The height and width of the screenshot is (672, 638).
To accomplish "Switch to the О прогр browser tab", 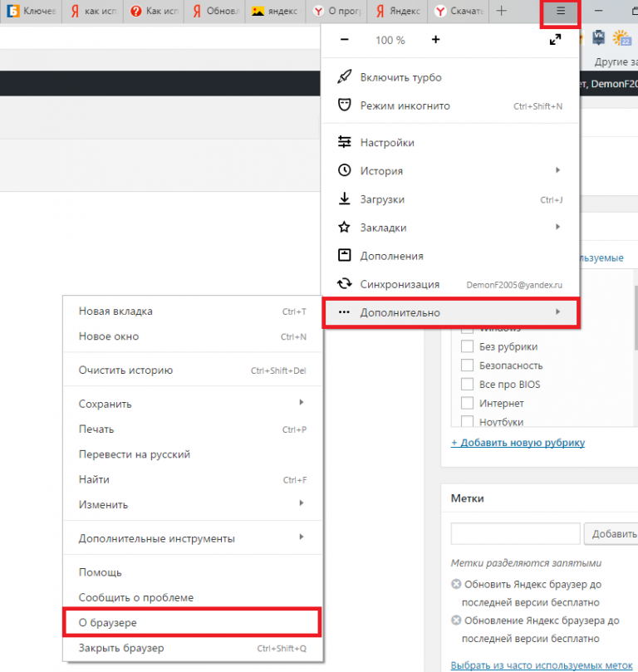I will 336,11.
